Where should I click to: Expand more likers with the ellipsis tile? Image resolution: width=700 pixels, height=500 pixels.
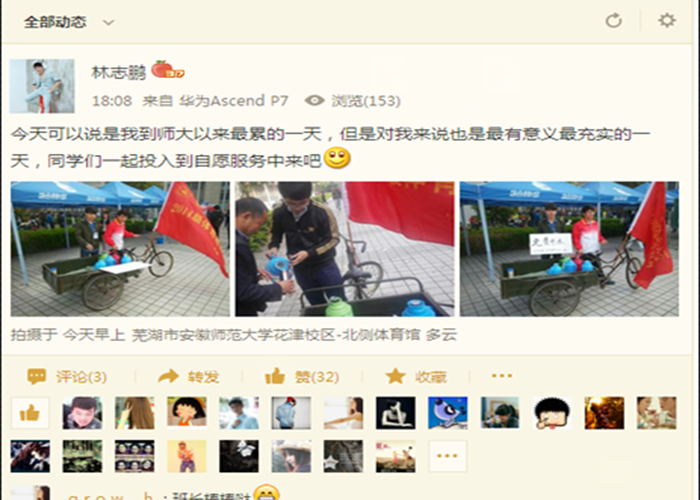447,456
